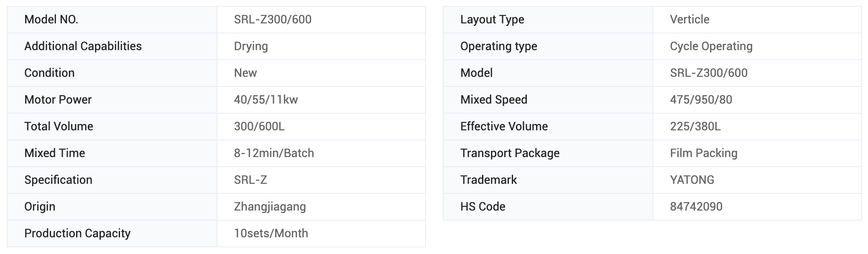This screenshot has height=254, width=868.
Task: Click the Additional Capabilities label
Action: click(x=83, y=46)
